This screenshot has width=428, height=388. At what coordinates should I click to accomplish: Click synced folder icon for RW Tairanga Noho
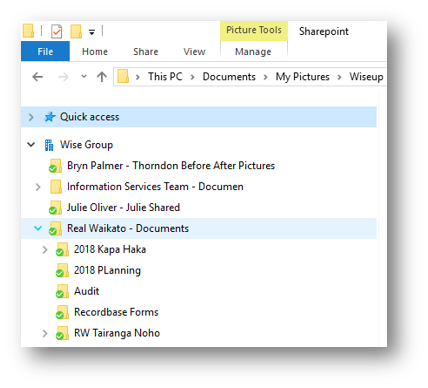[62, 333]
